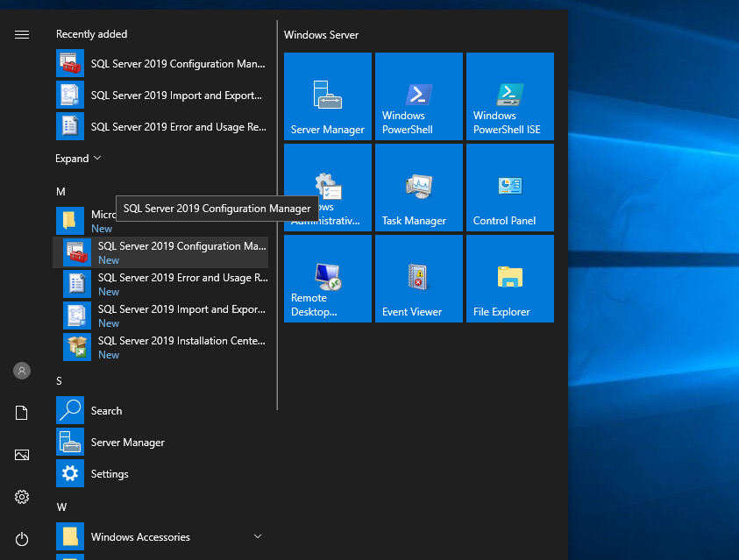Viewport: 739px width, 560px height.
Task: Open Pictures from the Start sidebar
Action: (22, 455)
